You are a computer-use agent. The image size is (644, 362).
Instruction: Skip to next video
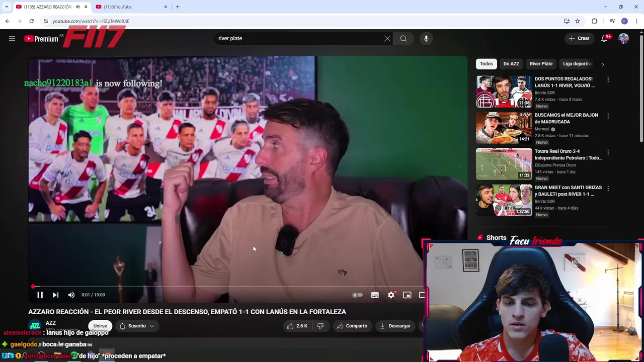click(55, 295)
